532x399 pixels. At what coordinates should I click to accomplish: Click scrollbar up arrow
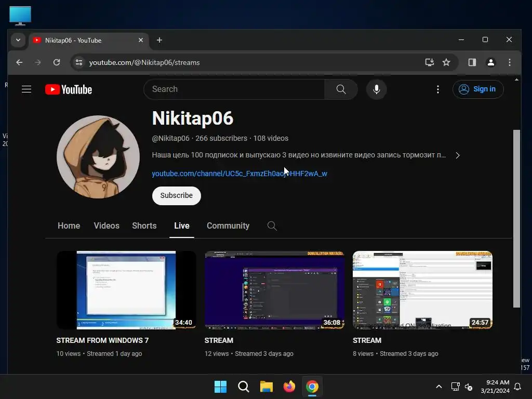click(x=516, y=79)
